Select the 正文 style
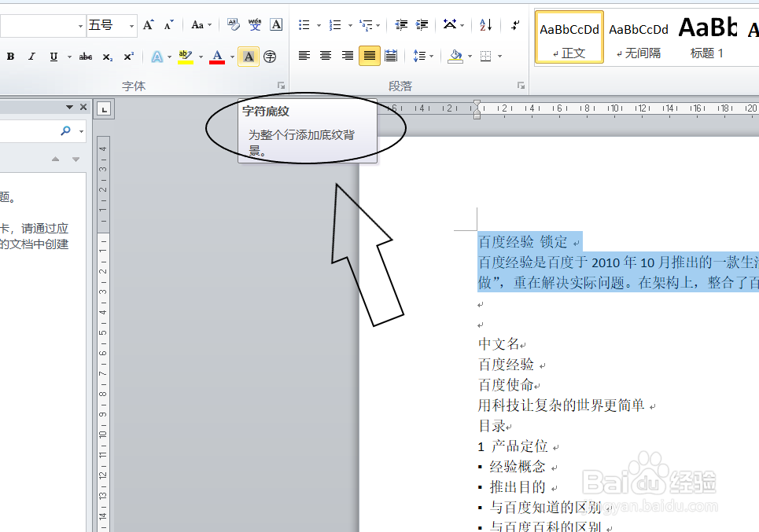 [x=569, y=37]
